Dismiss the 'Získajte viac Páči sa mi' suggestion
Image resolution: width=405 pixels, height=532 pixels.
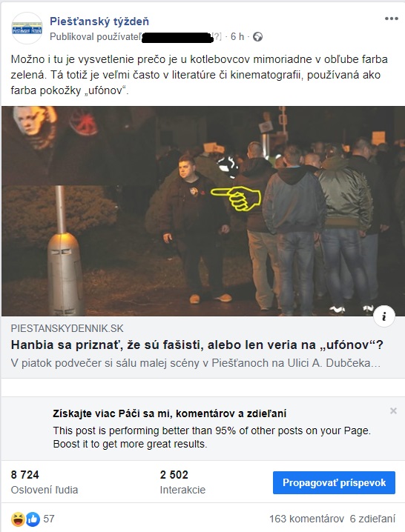click(393, 411)
